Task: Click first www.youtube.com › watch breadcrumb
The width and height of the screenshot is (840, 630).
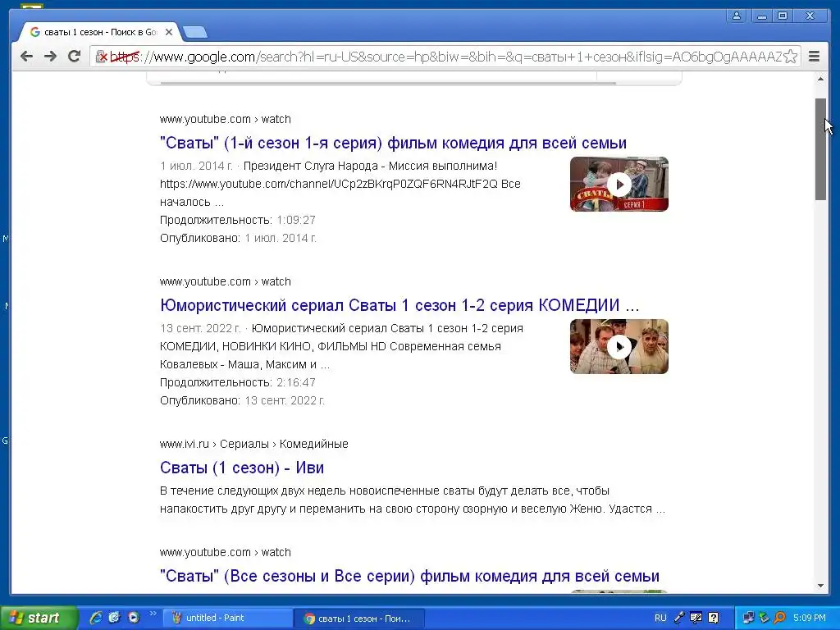Action: (x=225, y=119)
